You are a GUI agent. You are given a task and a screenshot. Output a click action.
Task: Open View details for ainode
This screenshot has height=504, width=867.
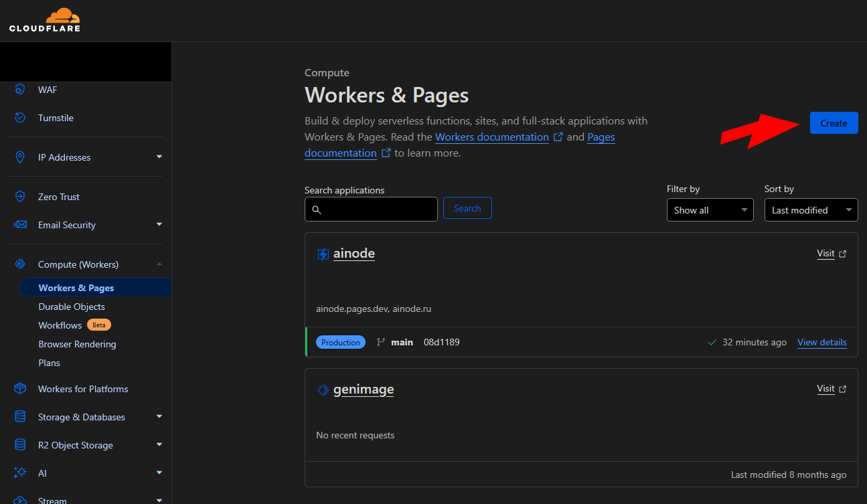(x=821, y=342)
